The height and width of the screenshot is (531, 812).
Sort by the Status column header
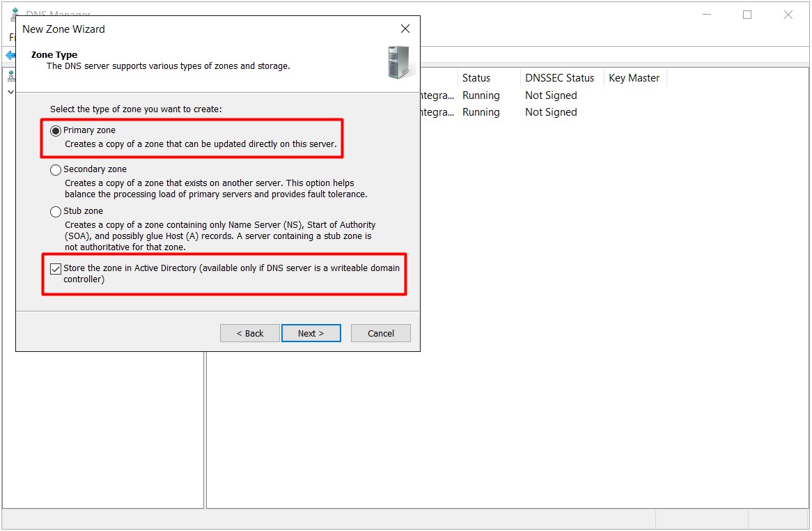tap(476, 78)
